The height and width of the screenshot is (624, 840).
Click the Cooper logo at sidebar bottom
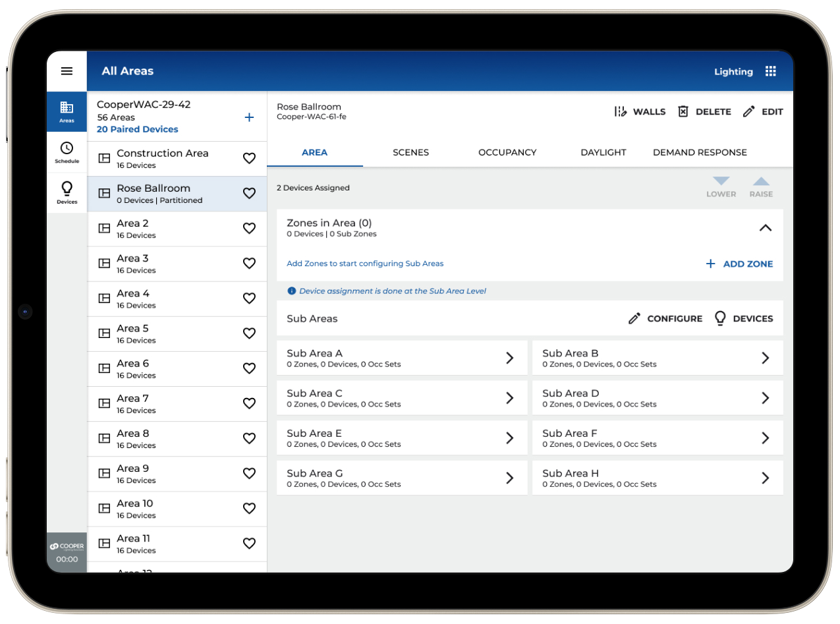click(x=67, y=547)
